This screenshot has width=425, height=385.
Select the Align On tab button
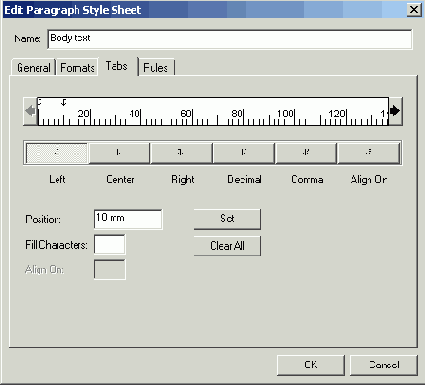pos(368,153)
